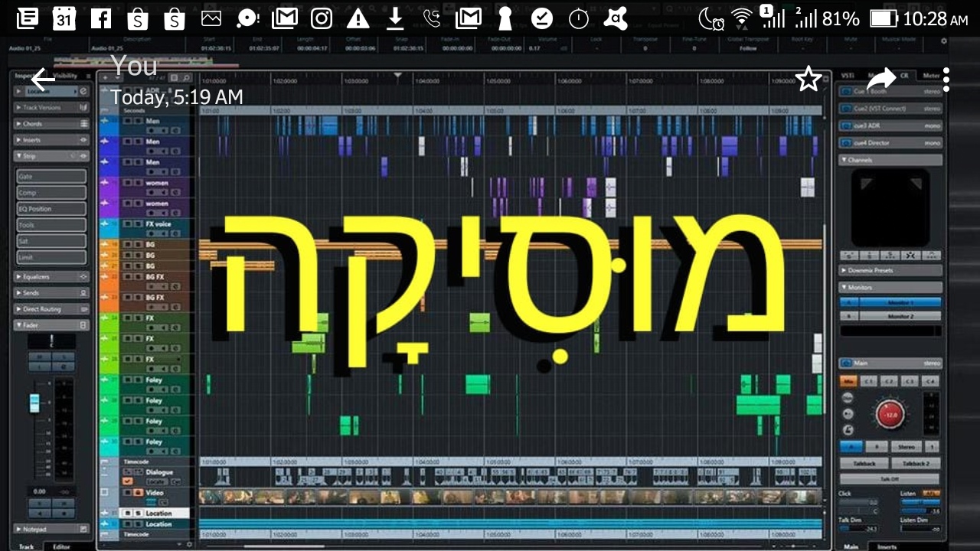
Task: Enable the Cue2 (VST Connect) power button
Action: click(x=846, y=109)
